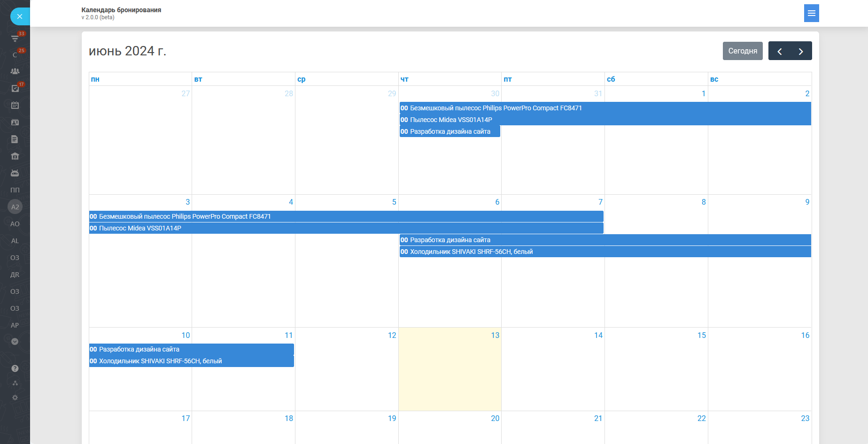Click the day number 15

pos(702,335)
